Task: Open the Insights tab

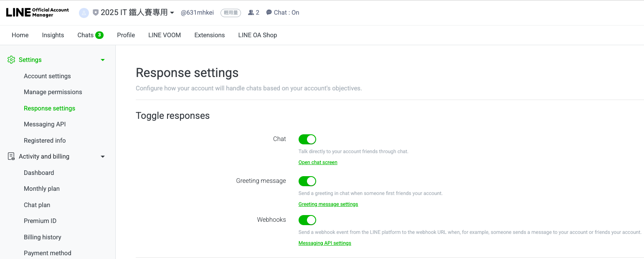Action: pos(53,35)
